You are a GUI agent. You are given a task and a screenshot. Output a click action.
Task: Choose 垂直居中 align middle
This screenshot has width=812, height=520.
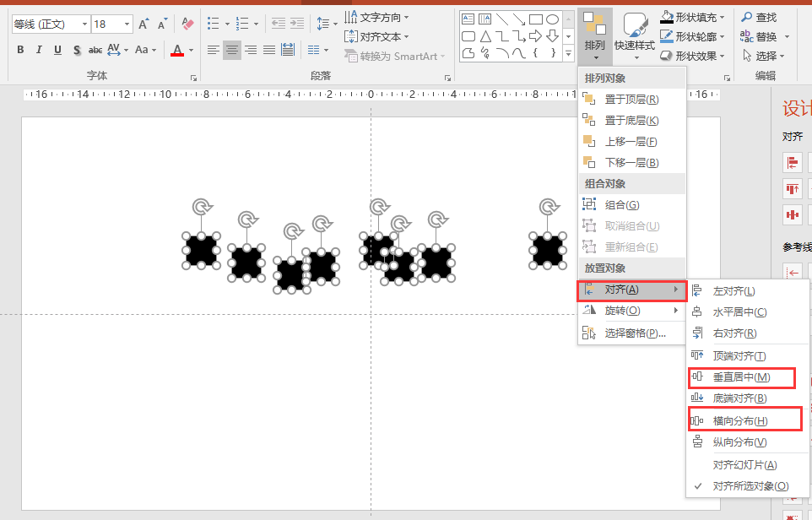[x=747, y=377]
